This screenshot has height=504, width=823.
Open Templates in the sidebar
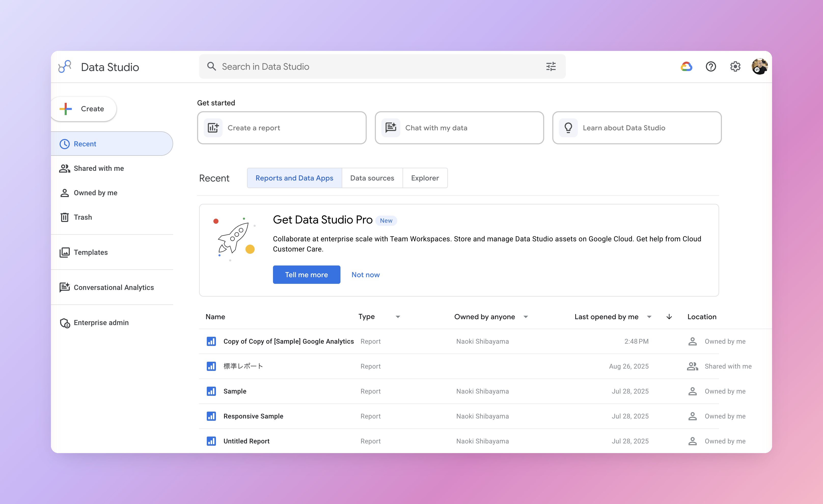[112, 252]
